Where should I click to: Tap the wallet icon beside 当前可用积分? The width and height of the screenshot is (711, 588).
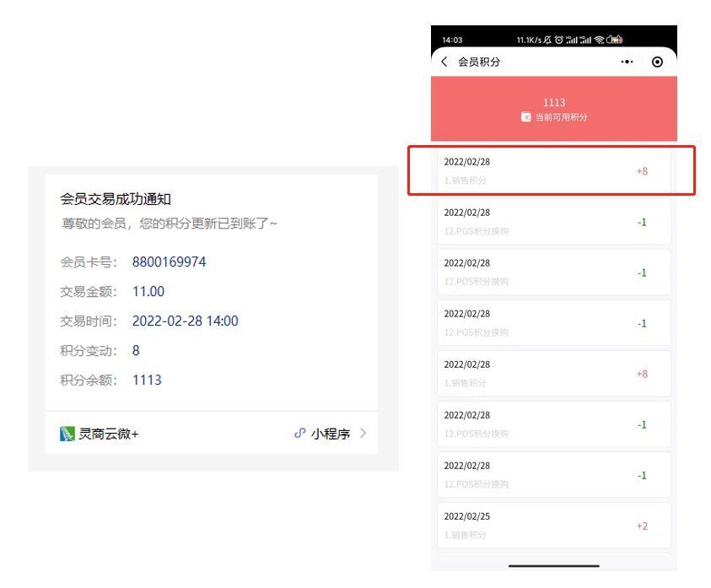point(525,117)
